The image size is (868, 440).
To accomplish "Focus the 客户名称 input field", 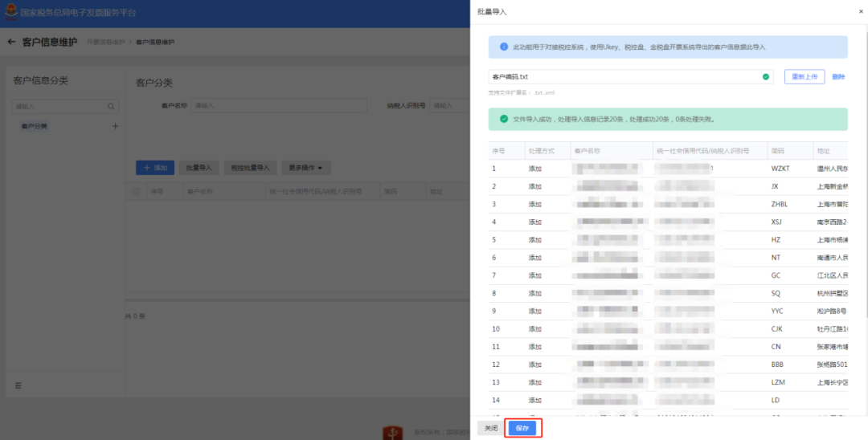I will (279, 105).
